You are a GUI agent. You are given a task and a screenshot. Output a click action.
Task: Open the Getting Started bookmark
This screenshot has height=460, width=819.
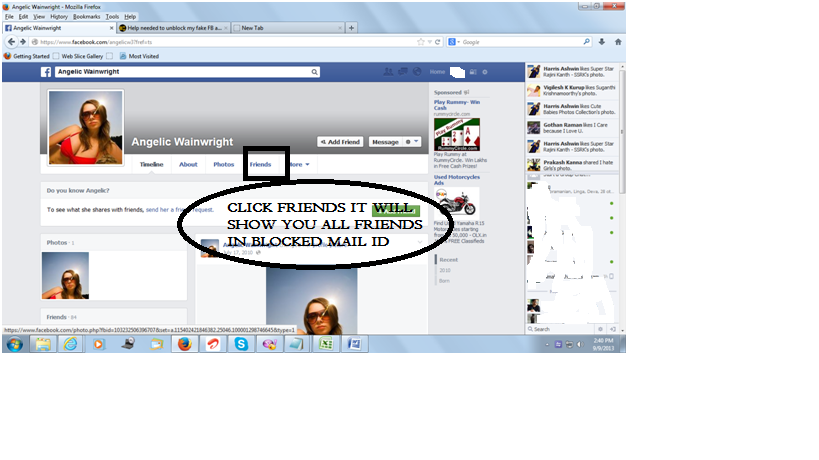pos(27,56)
